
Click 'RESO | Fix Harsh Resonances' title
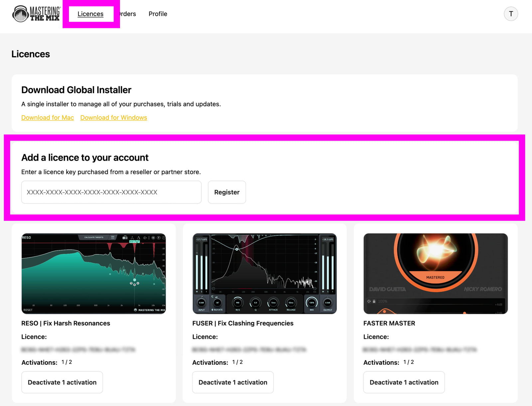tap(66, 323)
